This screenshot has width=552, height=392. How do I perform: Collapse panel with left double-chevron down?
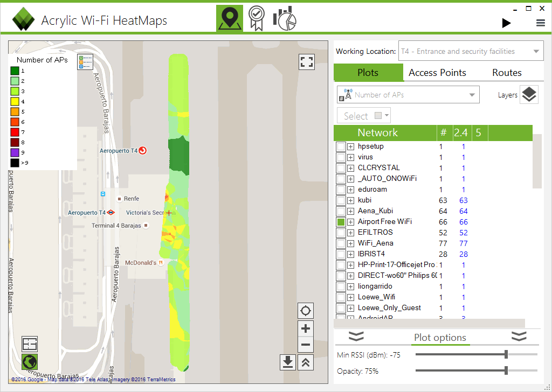tap(356, 337)
